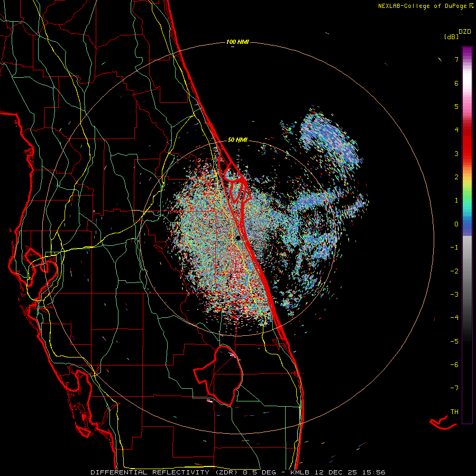476x476 pixels.
Task: Click the -3 dB label on color scale
Action: pyautogui.click(x=454, y=295)
